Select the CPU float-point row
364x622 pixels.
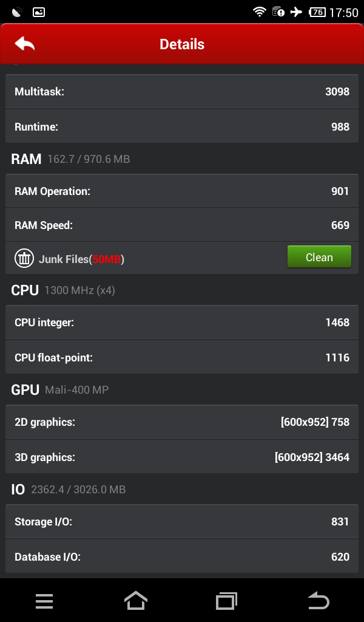point(182,358)
